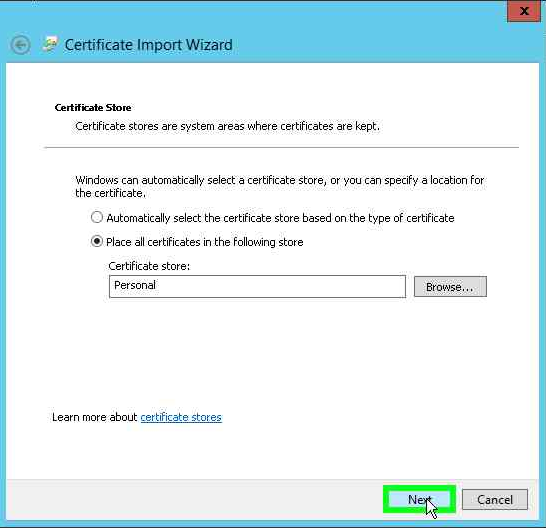Close the Certificate Import Wizard window
Image resolution: width=546 pixels, height=528 pixels.
pyautogui.click(x=524, y=11)
